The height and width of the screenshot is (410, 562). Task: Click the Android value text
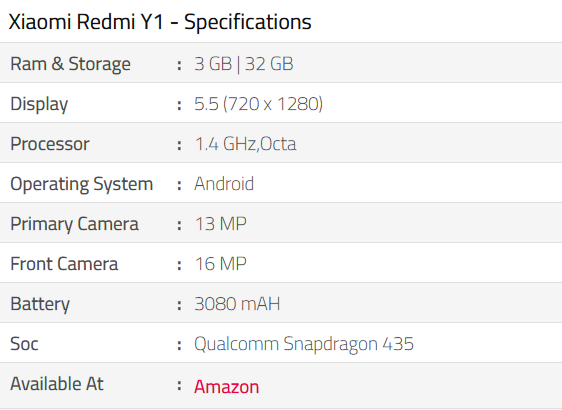tap(224, 184)
